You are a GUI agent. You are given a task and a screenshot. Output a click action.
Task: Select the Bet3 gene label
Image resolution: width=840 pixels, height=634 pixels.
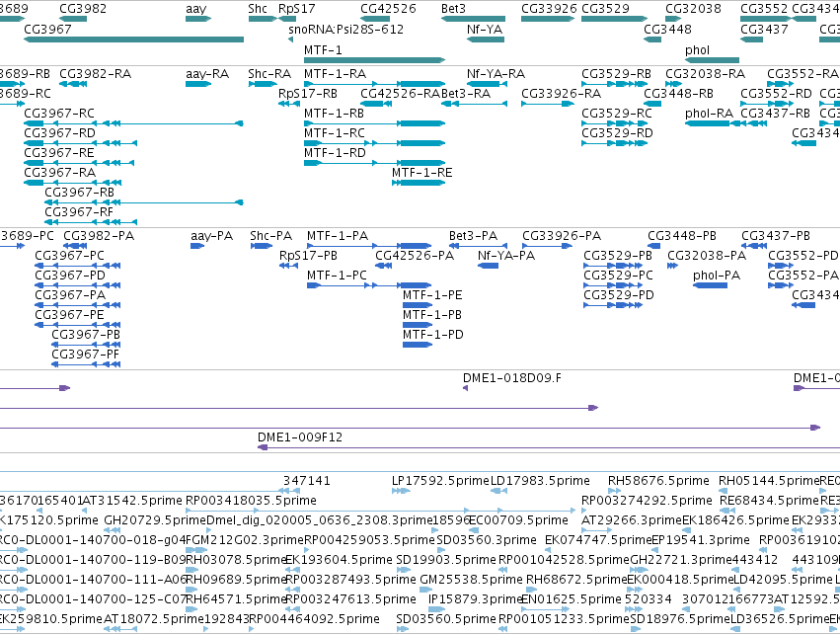click(x=453, y=9)
